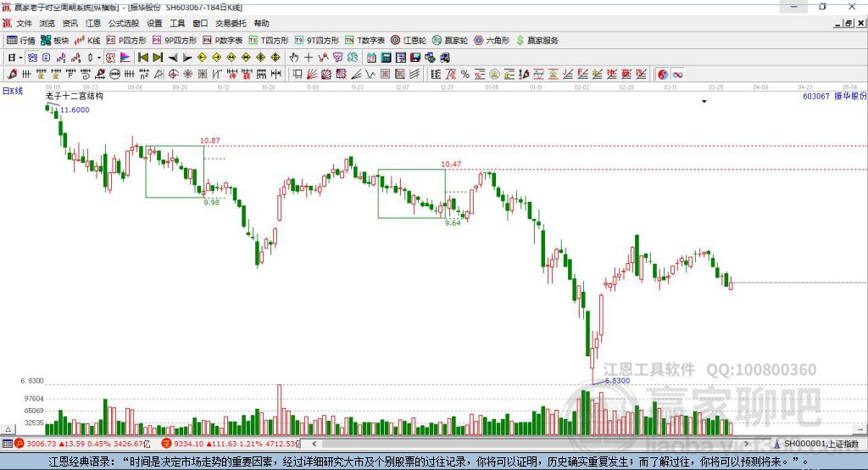Open the 9P四方形 tool
The image size is (868, 470).
pos(175,40)
